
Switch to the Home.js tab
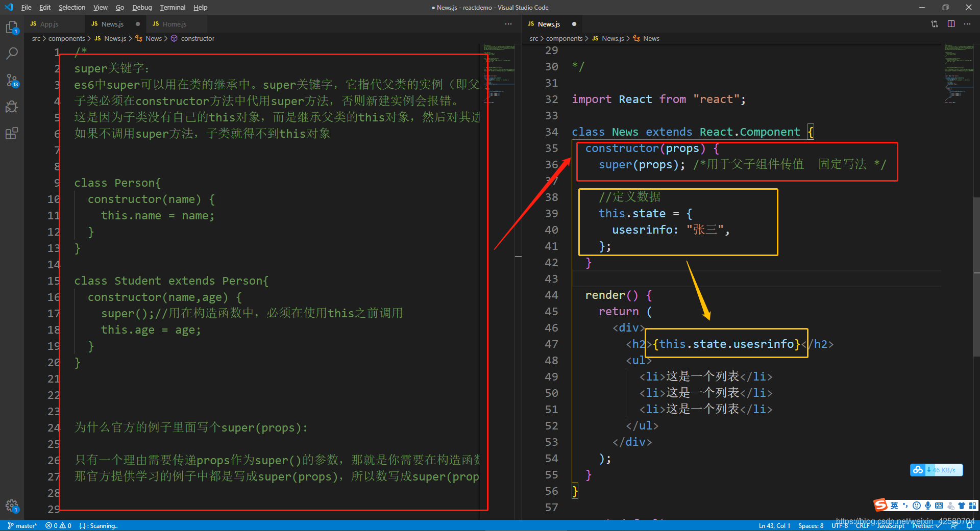[x=177, y=24]
